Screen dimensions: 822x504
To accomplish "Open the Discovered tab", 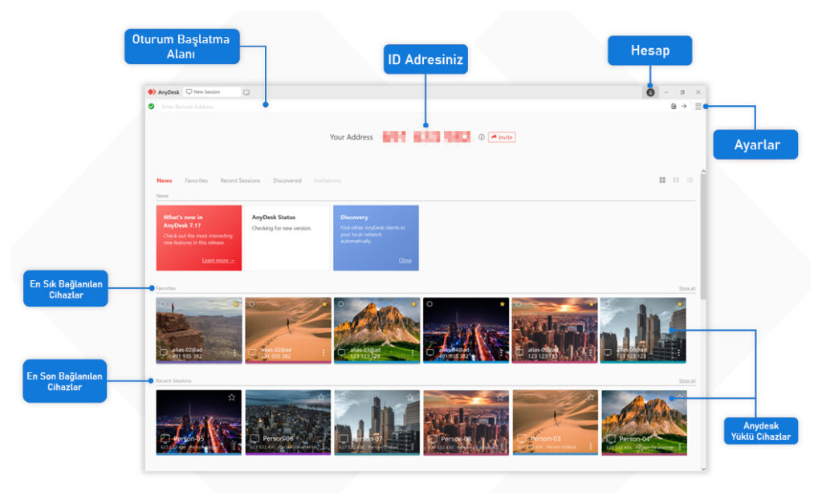I will click(287, 181).
